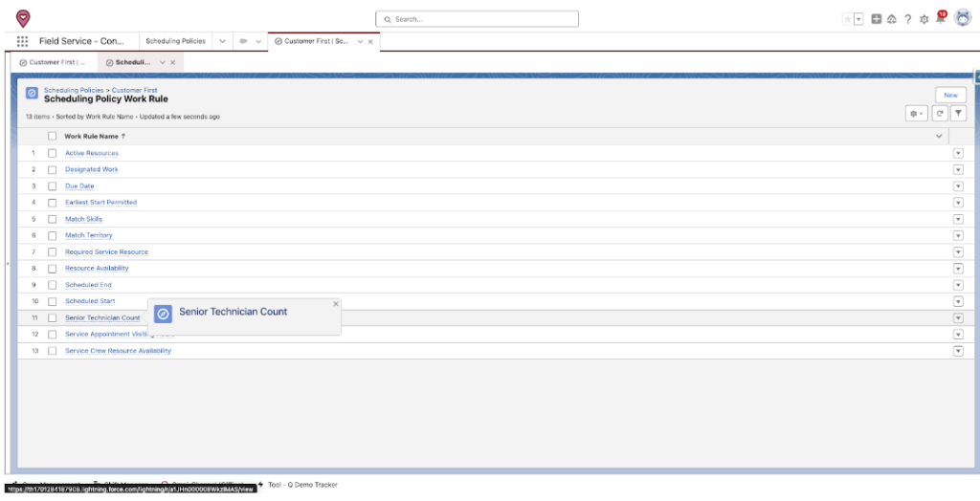
Task: Open row actions for Designated Work
Action: click(957, 169)
